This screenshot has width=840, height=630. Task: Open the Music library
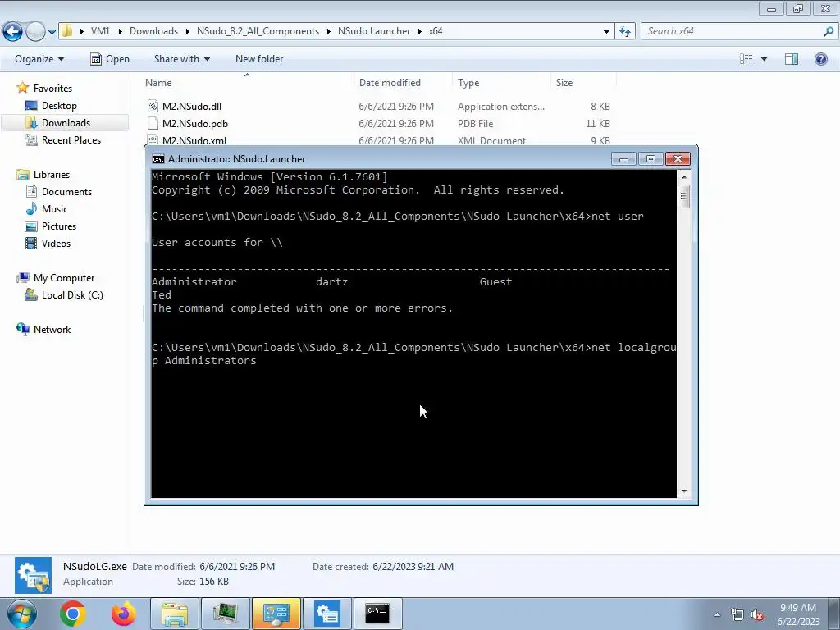(x=55, y=209)
